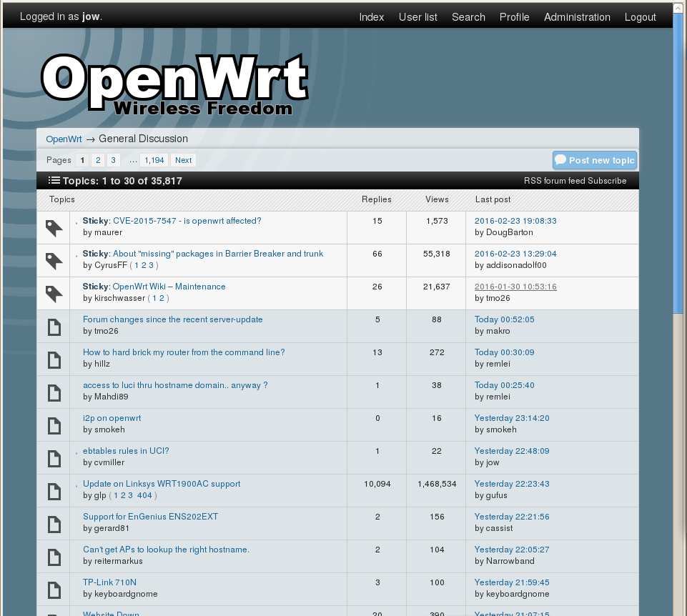The height and width of the screenshot is (616, 687).
Task: Open last post Yesterday 22:21:56
Action: pyautogui.click(x=512, y=517)
